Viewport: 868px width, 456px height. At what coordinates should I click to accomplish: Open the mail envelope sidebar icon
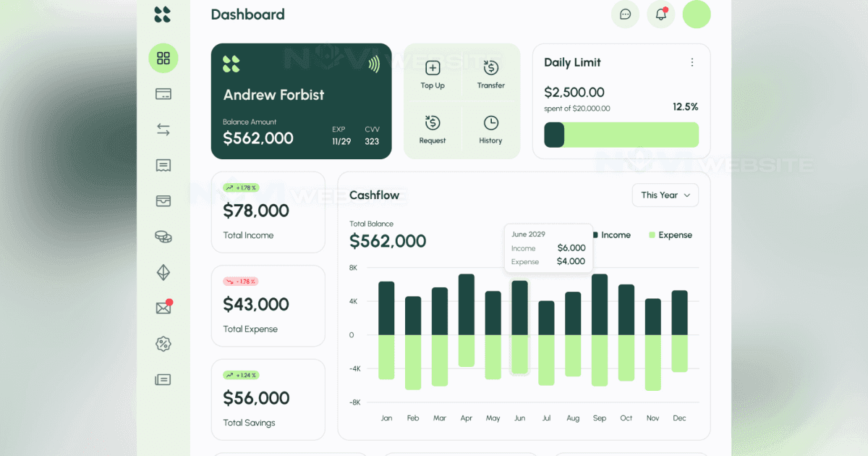163,308
